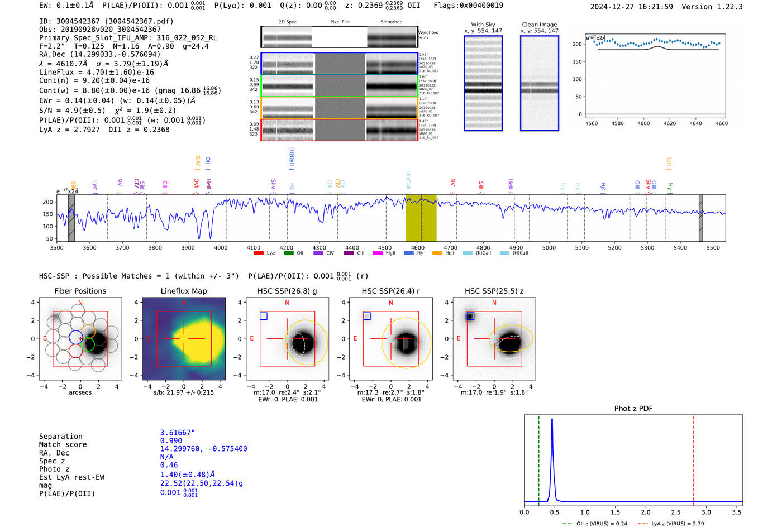Select the Photo z value 0.46
Image resolution: width=782 pixels, height=532 pixels.
pyautogui.click(x=169, y=465)
